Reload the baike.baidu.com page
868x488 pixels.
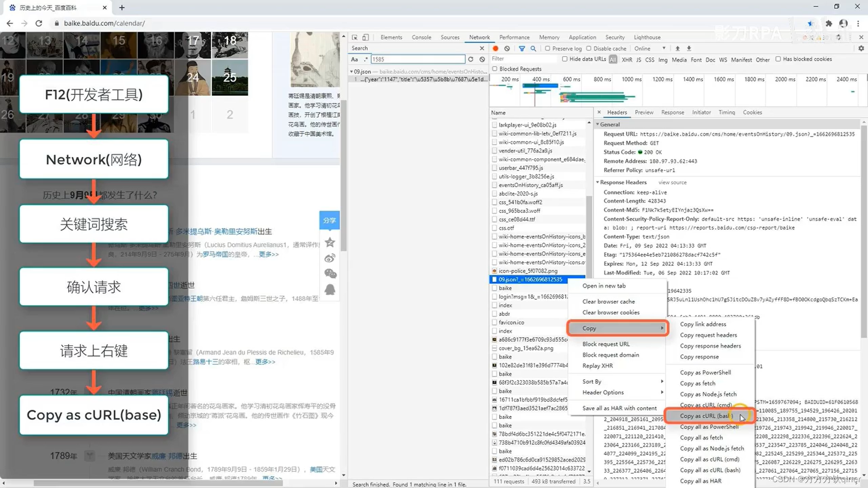pyautogui.click(x=39, y=23)
